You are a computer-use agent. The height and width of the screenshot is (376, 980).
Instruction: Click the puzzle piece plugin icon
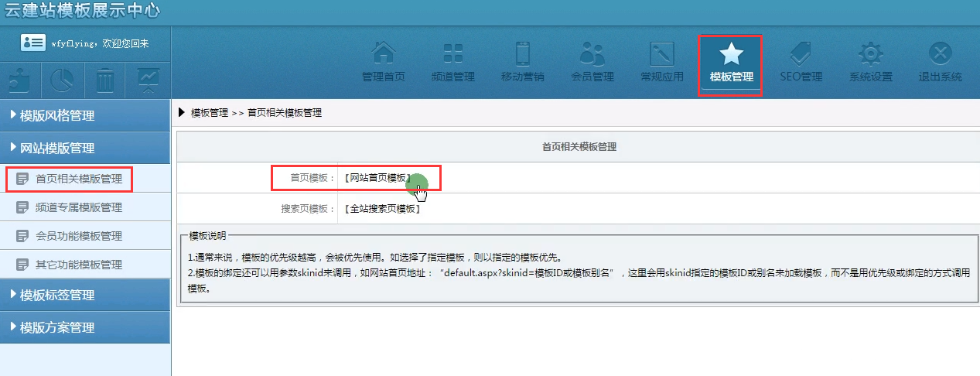click(x=21, y=80)
